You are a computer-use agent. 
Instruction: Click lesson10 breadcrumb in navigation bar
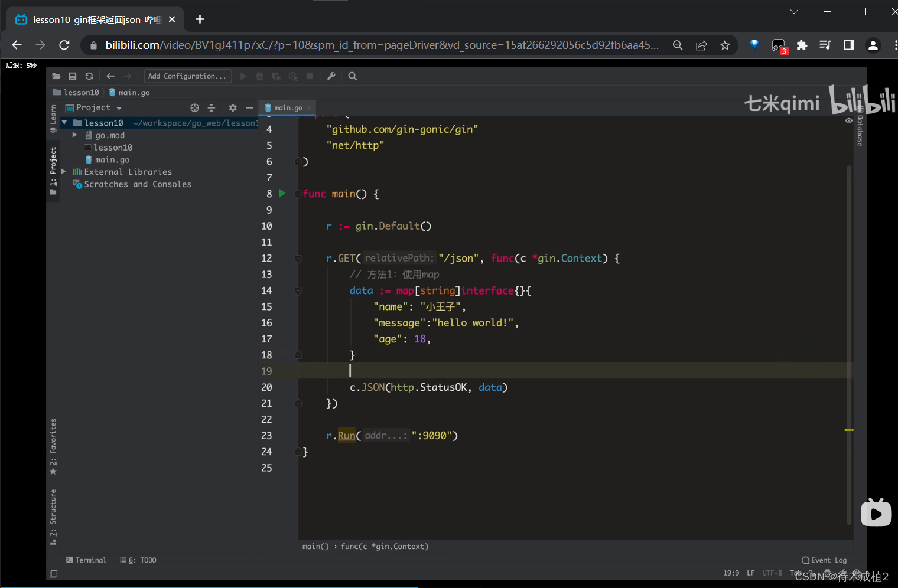(76, 92)
